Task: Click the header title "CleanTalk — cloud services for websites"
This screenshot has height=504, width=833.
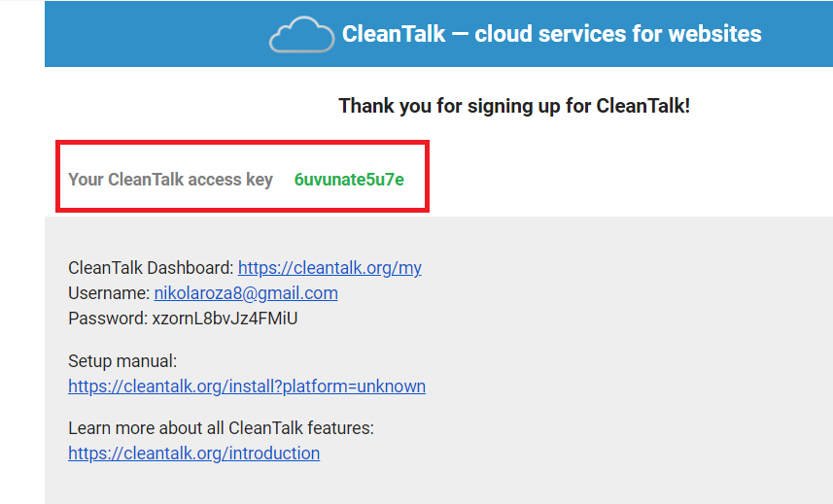Action: 551,34
